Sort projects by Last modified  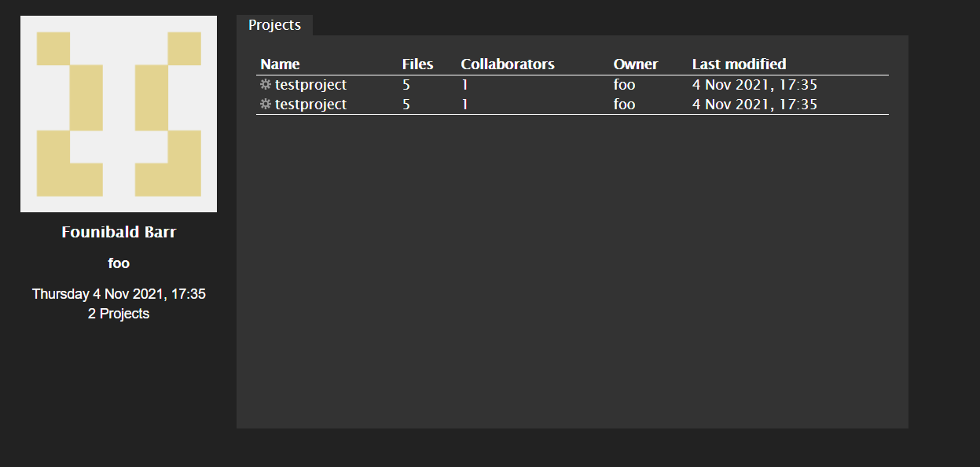click(739, 64)
